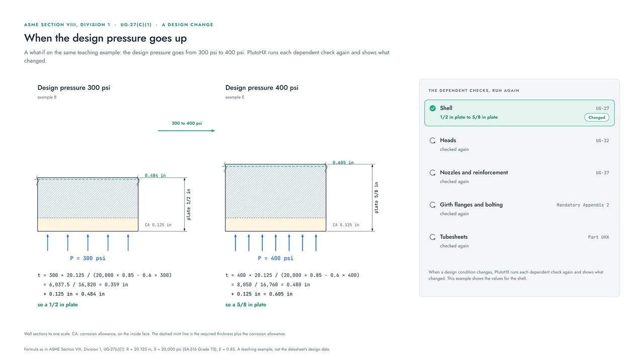Viewport: 644px width, 362px height.
Task: Click the 'example E' caption
Action: (x=234, y=97)
